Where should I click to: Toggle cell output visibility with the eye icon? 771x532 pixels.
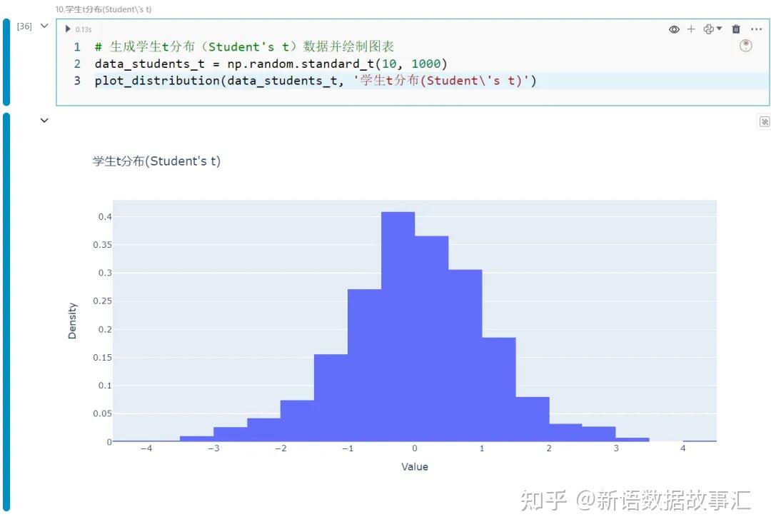point(674,29)
